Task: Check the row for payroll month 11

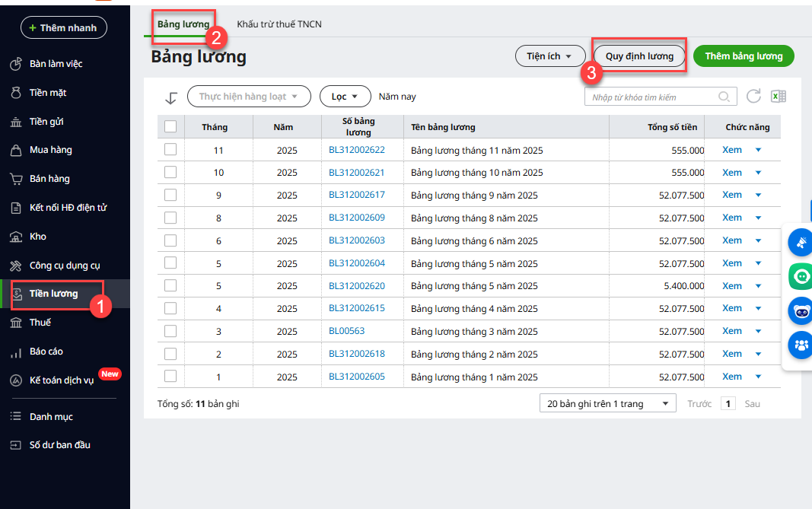Action: [x=170, y=150]
